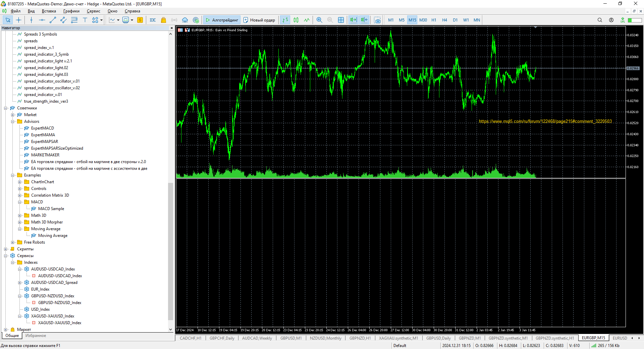The height and width of the screenshot is (349, 644).
Task: Open the chart templates icon
Action: (126, 20)
